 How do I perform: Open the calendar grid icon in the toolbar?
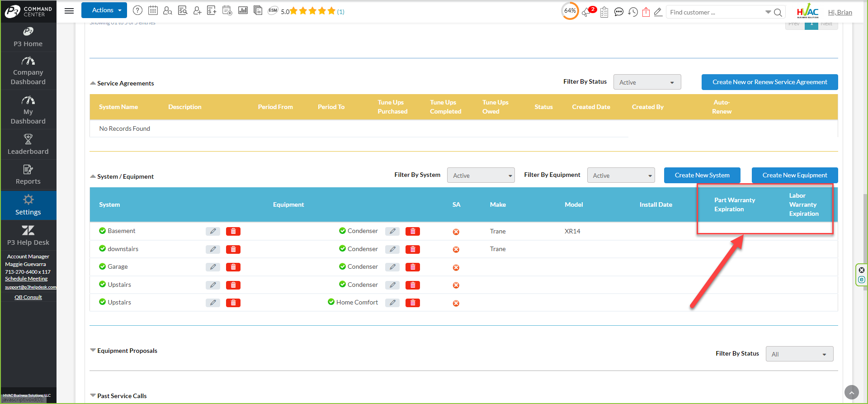[153, 10]
